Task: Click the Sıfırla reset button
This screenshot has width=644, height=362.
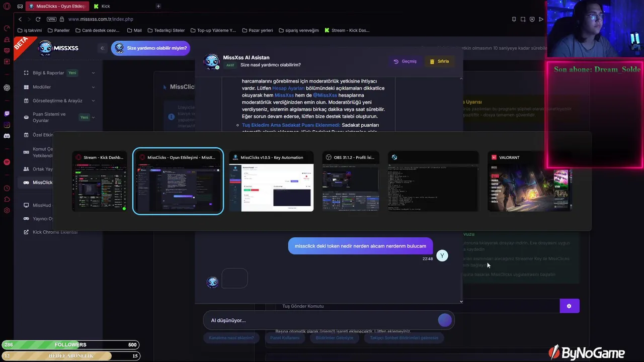Action: [x=439, y=61]
